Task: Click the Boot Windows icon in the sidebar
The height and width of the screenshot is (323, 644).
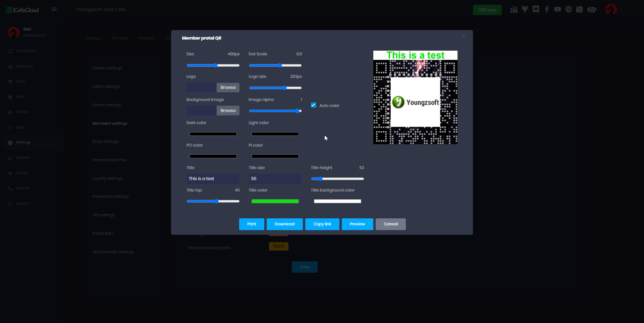Action: (x=10, y=97)
